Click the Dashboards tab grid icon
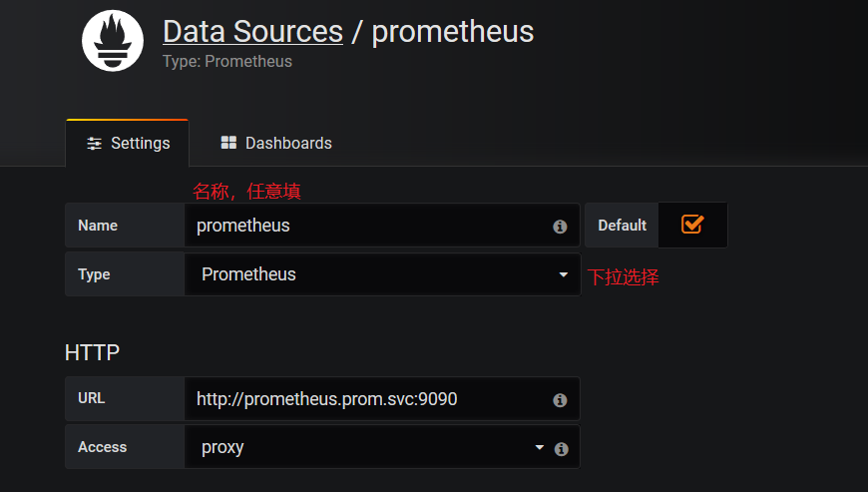The width and height of the screenshot is (868, 492). (228, 143)
